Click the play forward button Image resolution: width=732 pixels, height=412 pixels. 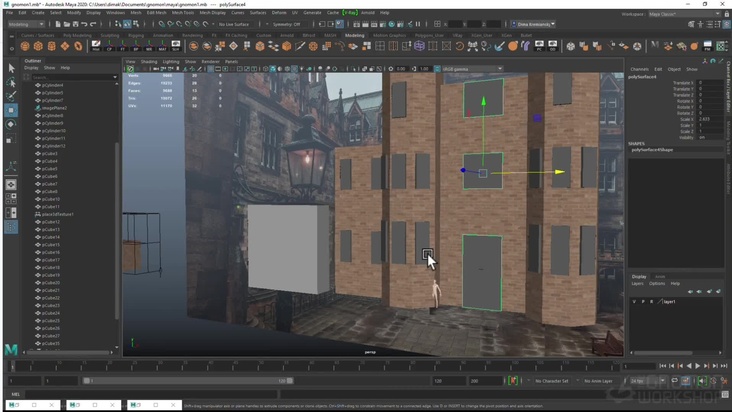tap(697, 366)
